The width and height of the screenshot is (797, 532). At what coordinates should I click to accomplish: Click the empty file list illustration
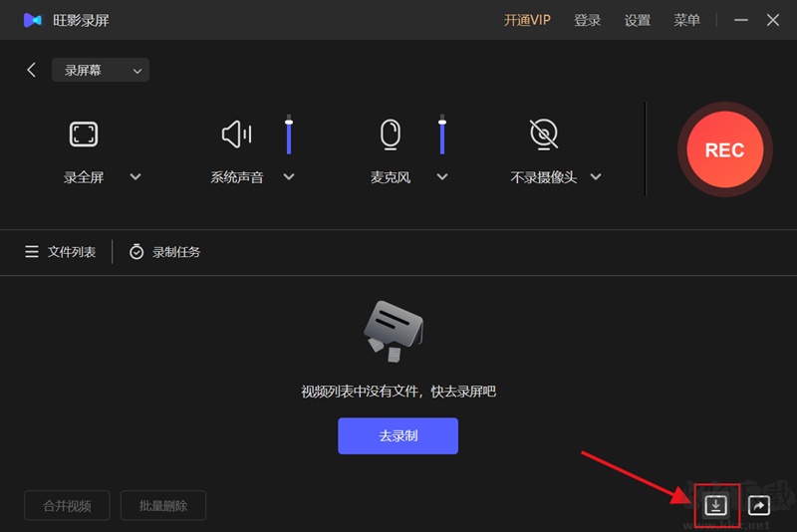[394, 332]
